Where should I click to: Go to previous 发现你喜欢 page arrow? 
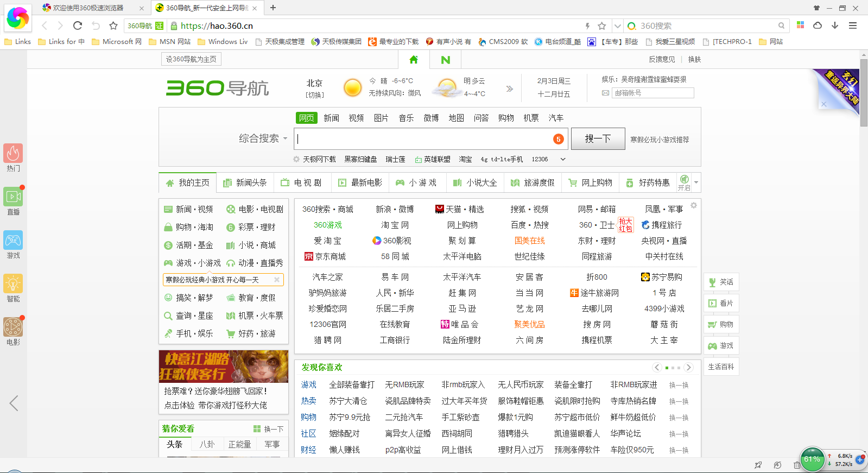(x=656, y=368)
